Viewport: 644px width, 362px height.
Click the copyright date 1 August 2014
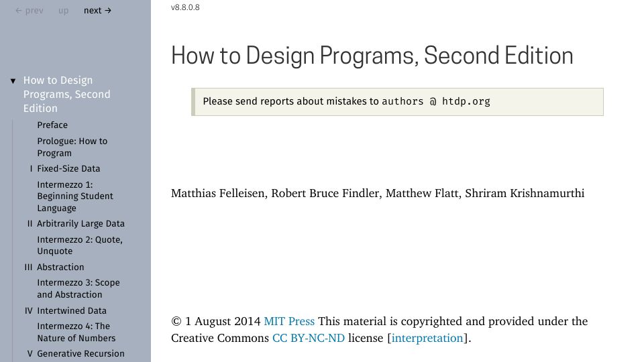223,321
